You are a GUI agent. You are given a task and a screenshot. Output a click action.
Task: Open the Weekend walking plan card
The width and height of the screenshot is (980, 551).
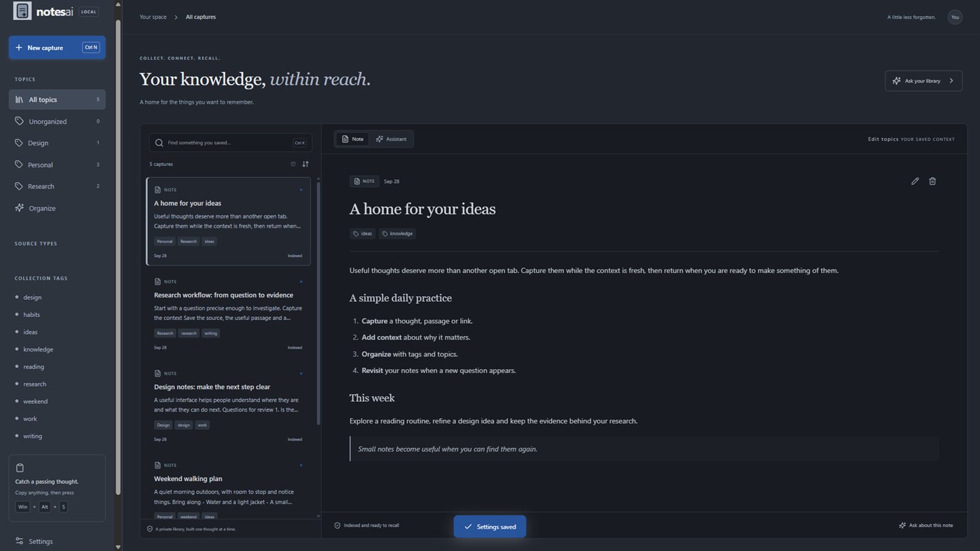click(x=228, y=487)
